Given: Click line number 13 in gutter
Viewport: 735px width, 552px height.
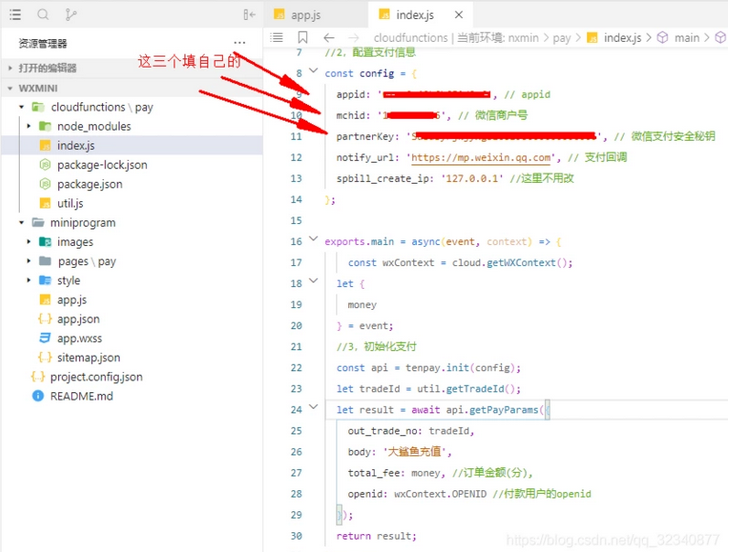Looking at the screenshot, I should 296,179.
